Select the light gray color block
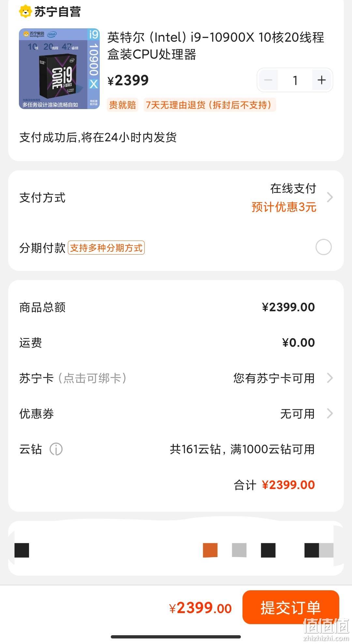Viewport: 352px width, 644px height. click(239, 550)
